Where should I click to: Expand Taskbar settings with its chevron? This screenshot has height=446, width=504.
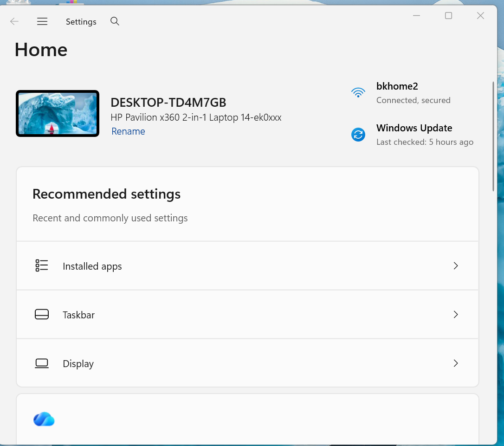coord(455,314)
